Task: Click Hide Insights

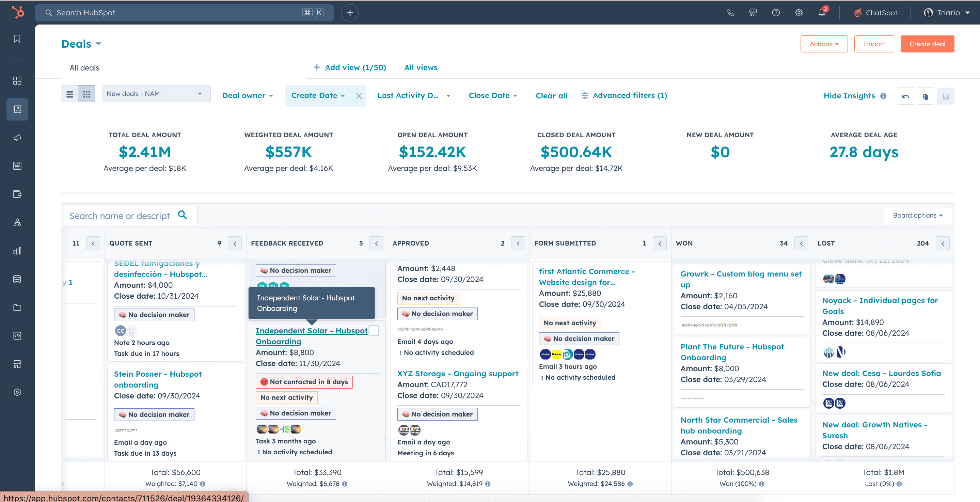Action: [849, 96]
